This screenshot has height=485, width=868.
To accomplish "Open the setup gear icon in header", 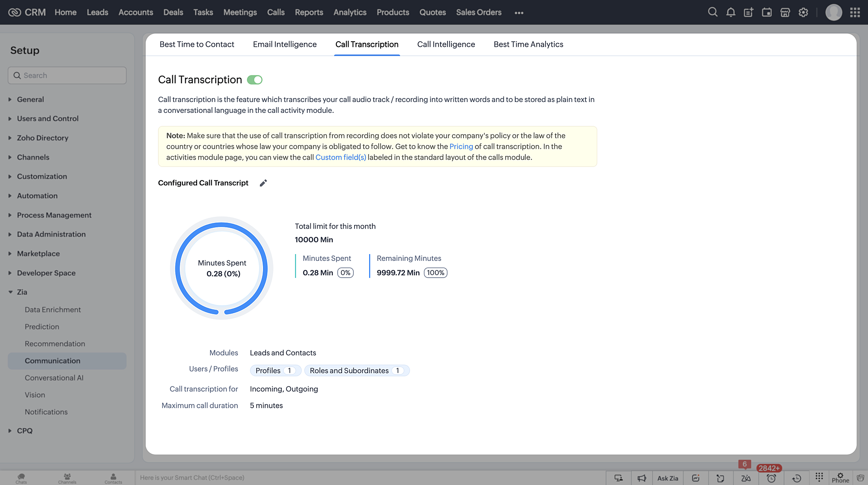I will click(803, 12).
